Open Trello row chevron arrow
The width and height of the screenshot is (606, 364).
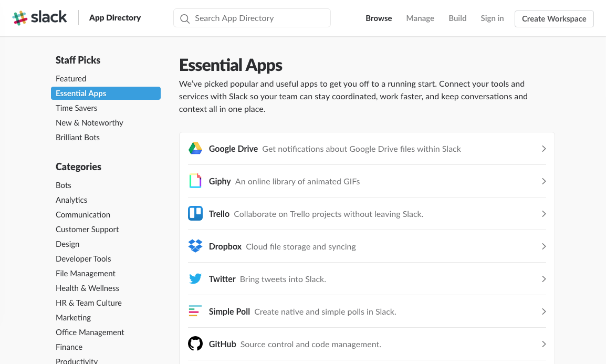pos(544,214)
